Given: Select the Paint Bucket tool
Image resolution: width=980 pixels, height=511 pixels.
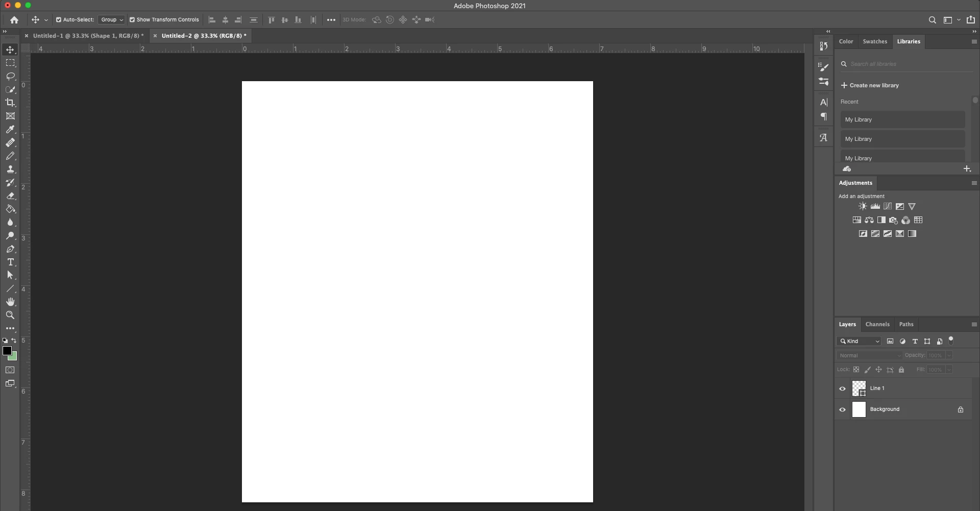Looking at the screenshot, I should click(10, 209).
